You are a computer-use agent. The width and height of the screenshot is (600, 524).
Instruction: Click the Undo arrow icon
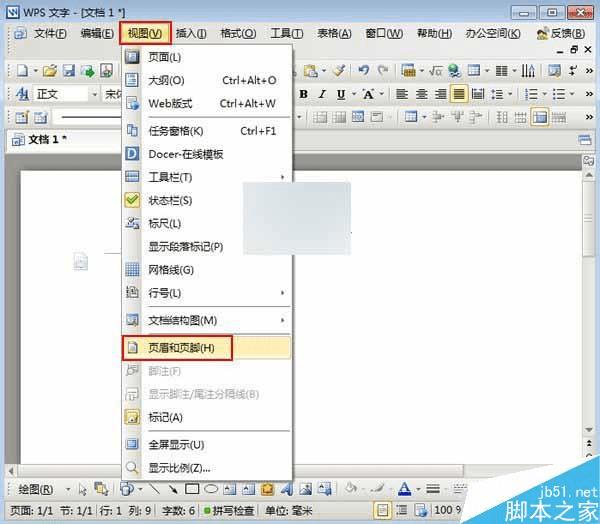click(364, 70)
